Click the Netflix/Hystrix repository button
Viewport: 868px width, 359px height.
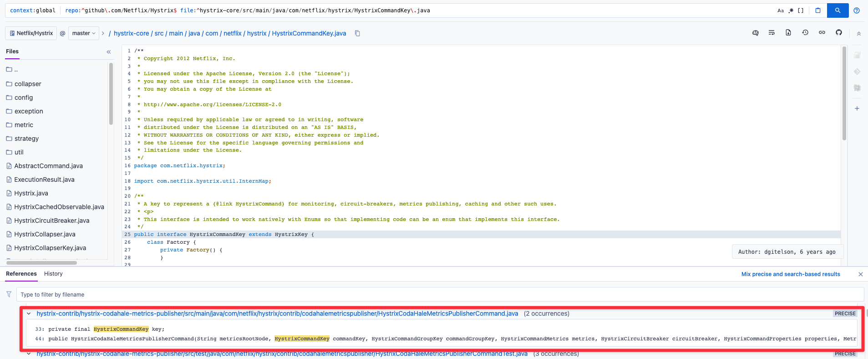coord(31,33)
